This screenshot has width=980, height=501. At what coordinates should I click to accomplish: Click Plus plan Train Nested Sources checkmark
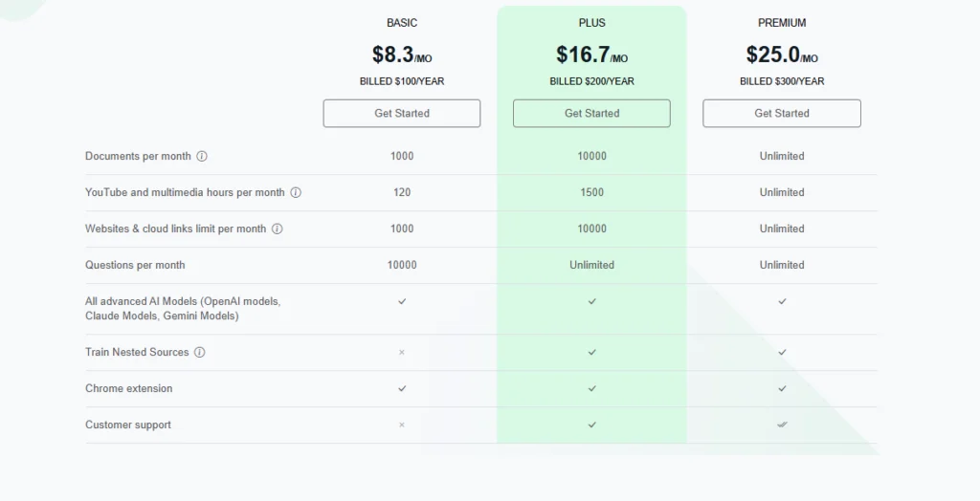591,352
